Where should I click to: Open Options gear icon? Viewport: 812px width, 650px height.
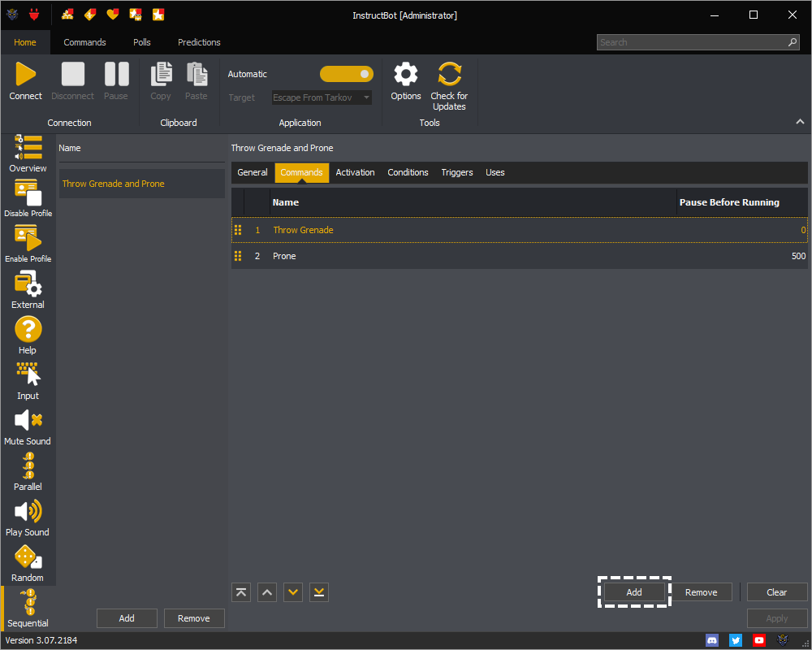pos(406,74)
